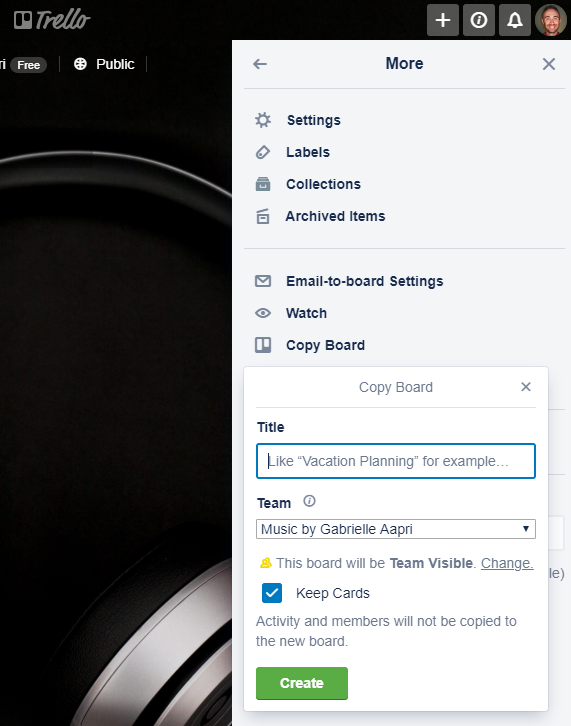Focus the board Title input field
This screenshot has width=571, height=726.
coord(396,461)
